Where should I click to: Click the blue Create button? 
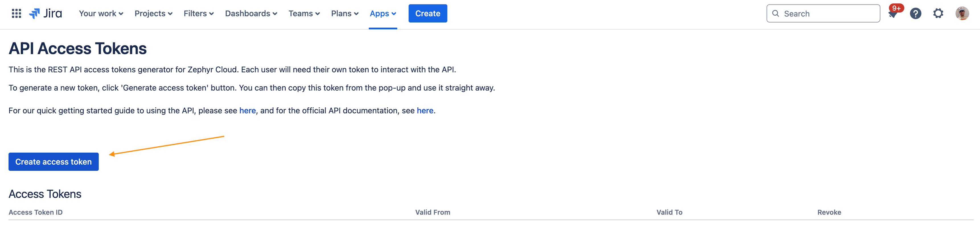(428, 14)
